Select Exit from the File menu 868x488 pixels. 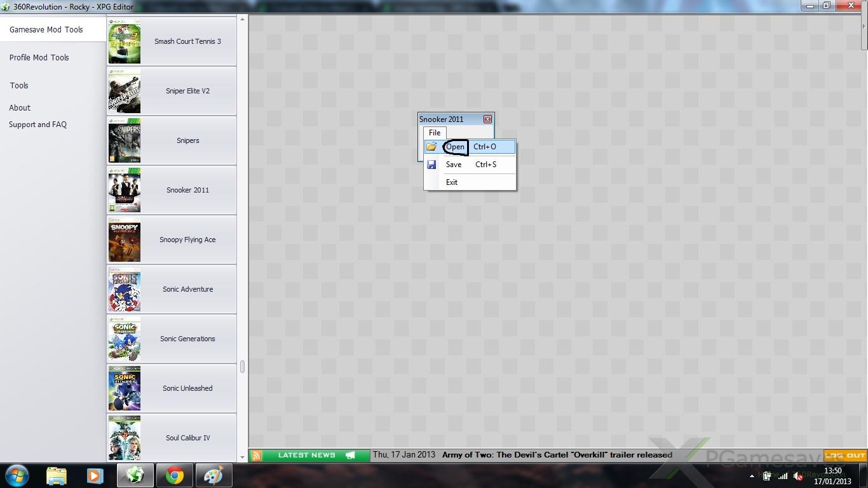tap(452, 182)
